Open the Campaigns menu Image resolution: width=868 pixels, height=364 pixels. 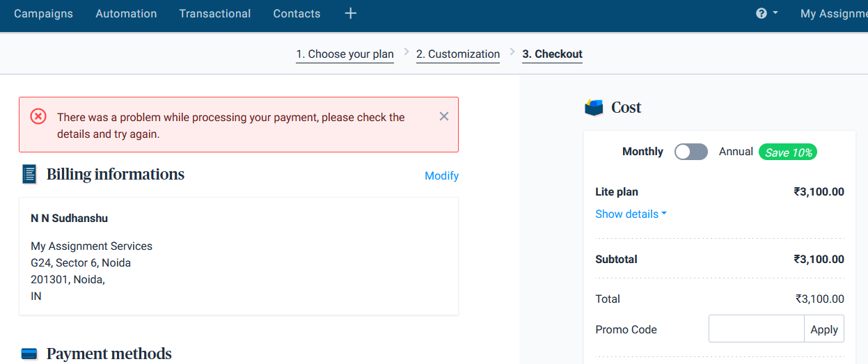[43, 13]
